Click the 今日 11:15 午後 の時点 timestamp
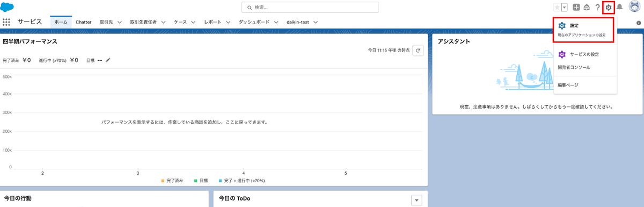644x207 pixels. point(389,50)
